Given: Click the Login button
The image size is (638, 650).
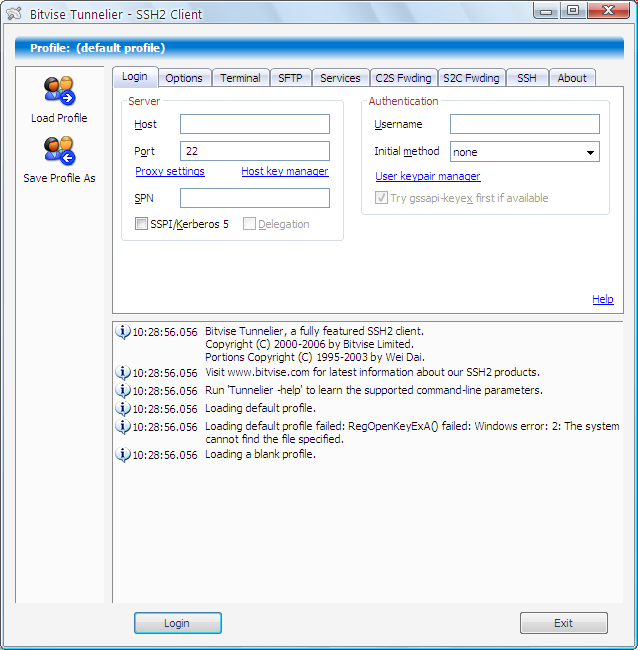Looking at the screenshot, I should [x=177, y=623].
